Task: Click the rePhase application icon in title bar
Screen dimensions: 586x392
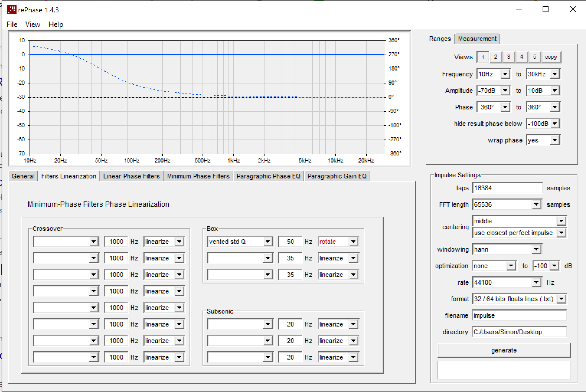Action: click(x=12, y=10)
